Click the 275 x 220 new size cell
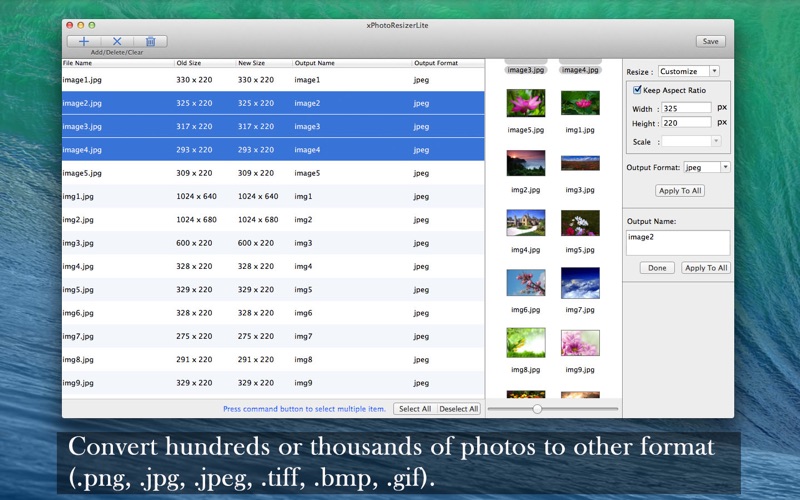Viewport: 800px width, 500px height. (x=256, y=336)
